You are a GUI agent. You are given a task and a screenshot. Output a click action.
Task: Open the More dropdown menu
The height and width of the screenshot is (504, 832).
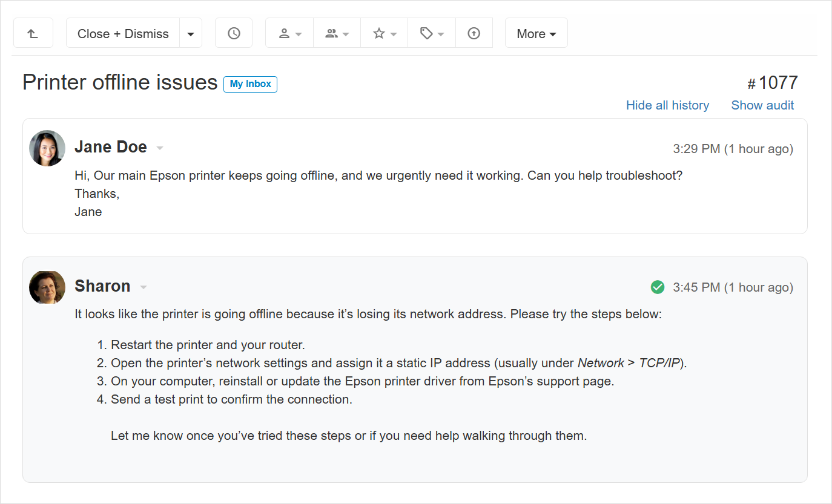click(x=536, y=34)
